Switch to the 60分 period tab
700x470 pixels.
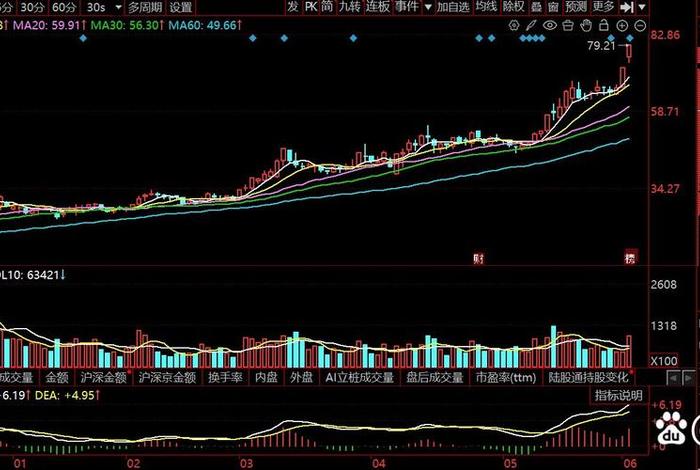(x=63, y=6)
